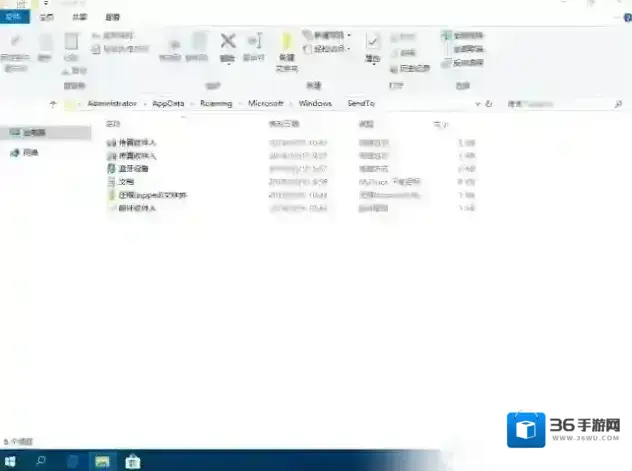Click the taskbar search icon
Image resolution: width=632 pixels, height=471 pixels.
pyautogui.click(x=41, y=461)
